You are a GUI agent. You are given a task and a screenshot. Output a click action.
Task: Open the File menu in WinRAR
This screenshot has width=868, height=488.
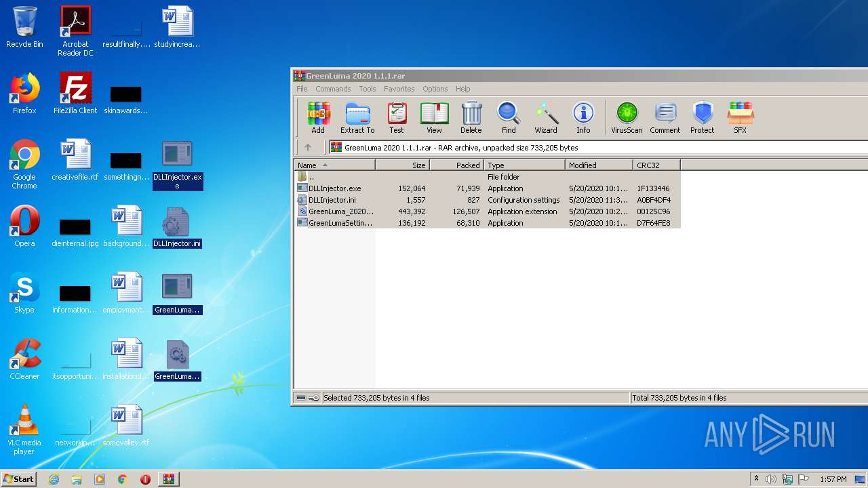pyautogui.click(x=302, y=89)
